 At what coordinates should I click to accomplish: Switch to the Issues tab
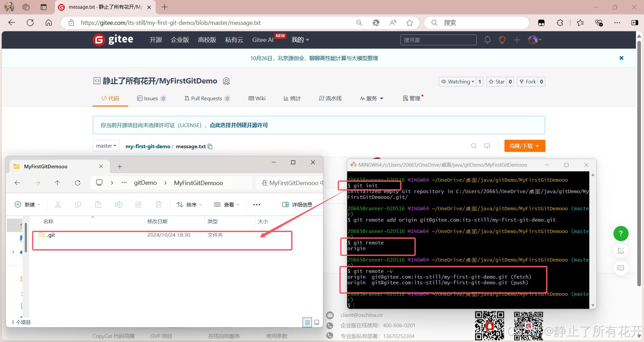(x=151, y=98)
